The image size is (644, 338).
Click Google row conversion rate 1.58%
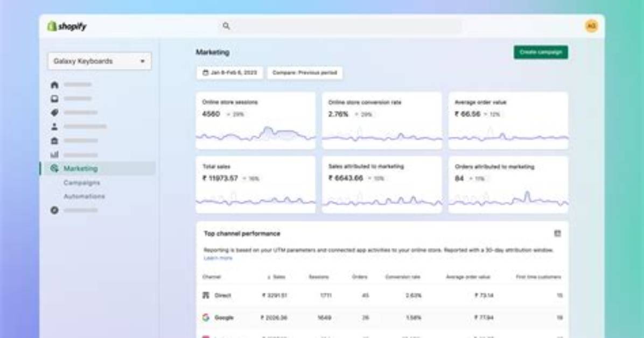(x=414, y=318)
